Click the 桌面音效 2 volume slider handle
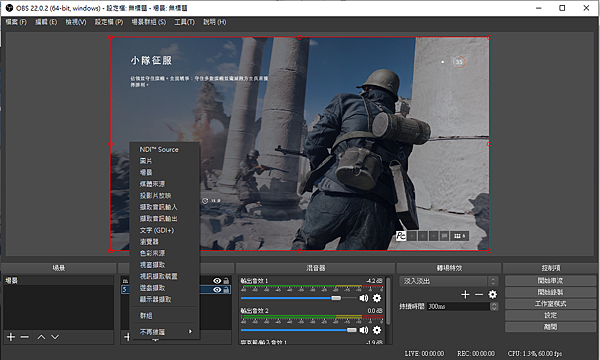600x360 pixels. [351, 330]
